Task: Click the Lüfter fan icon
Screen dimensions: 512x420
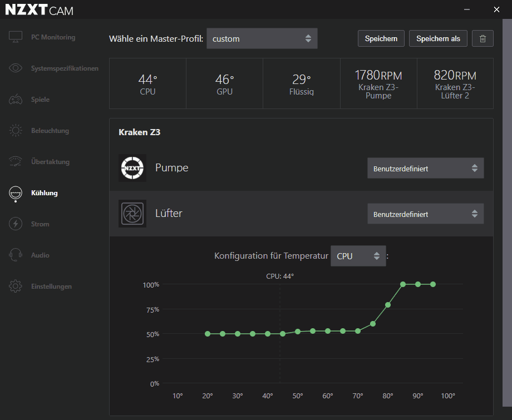Action: point(132,214)
